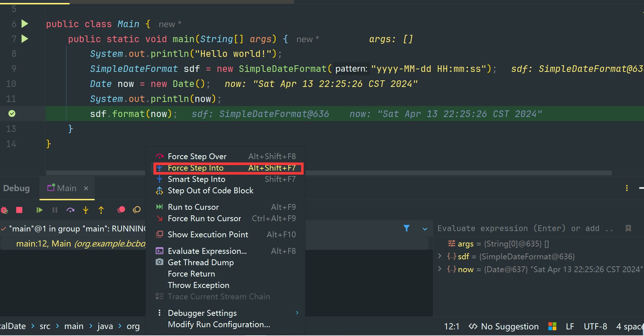Image resolution: width=644 pixels, height=336 pixels.
Task: Select Show Execution Point entry
Action: click(x=225, y=234)
